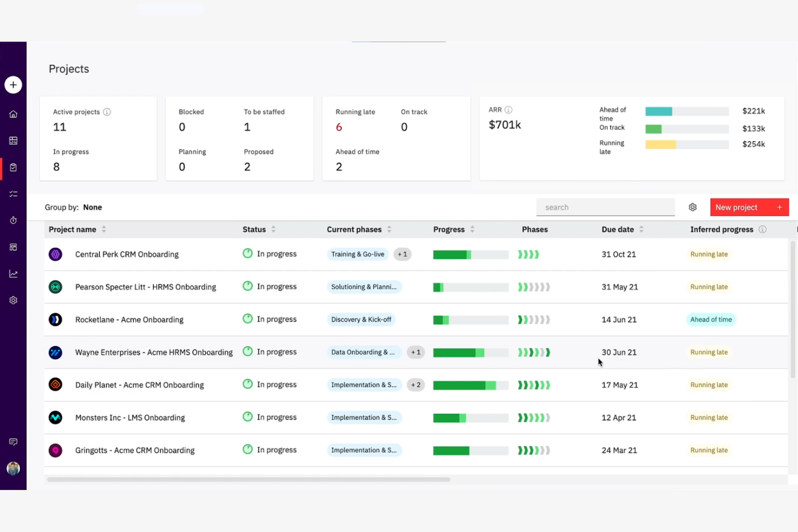Image resolution: width=798 pixels, height=532 pixels.
Task: Click the Wayne Enterprises project logo
Action: pos(56,353)
